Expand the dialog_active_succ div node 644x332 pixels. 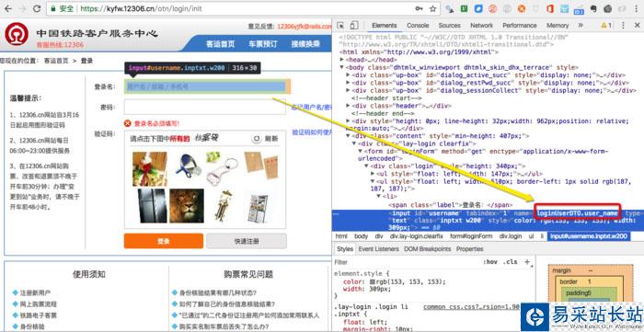point(349,75)
